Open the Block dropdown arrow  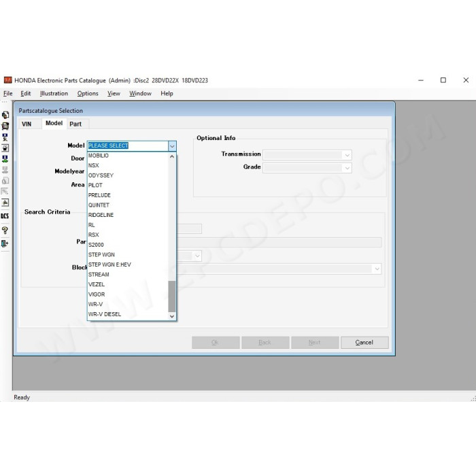pyautogui.click(x=377, y=269)
